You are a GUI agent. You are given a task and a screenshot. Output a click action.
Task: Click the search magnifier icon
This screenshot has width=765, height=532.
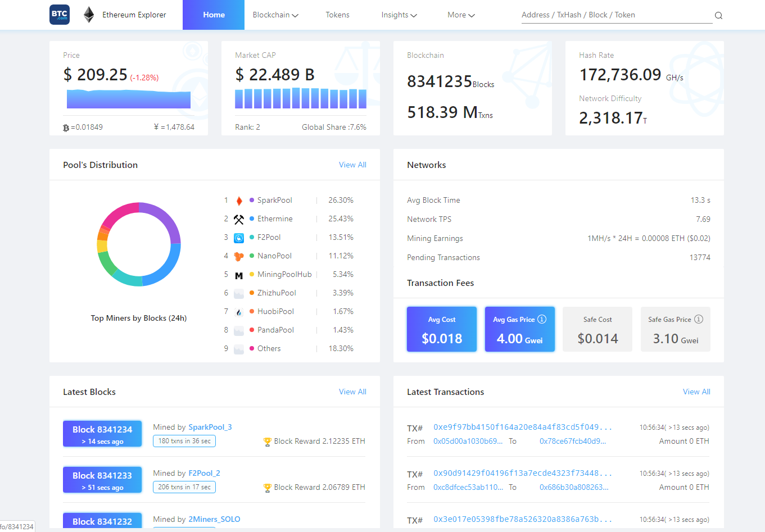[x=718, y=16]
